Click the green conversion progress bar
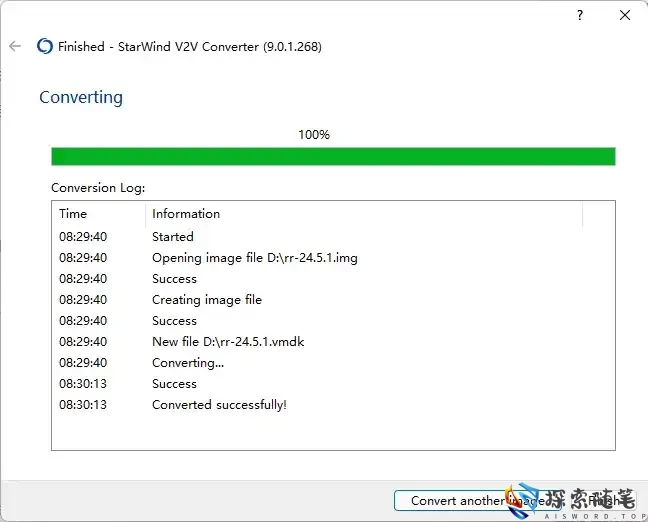Screen dimensions: 648x522 click(x=333, y=156)
